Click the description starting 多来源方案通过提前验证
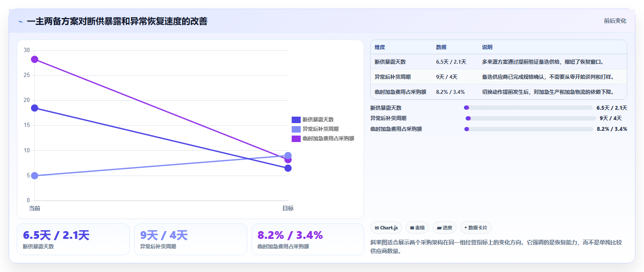 point(543,62)
